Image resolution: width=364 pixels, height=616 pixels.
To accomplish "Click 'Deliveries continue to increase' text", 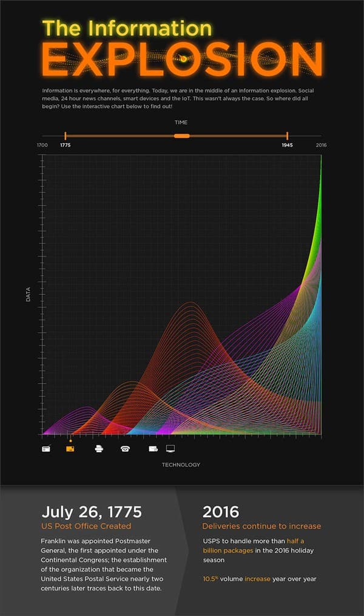I will 261,526.
